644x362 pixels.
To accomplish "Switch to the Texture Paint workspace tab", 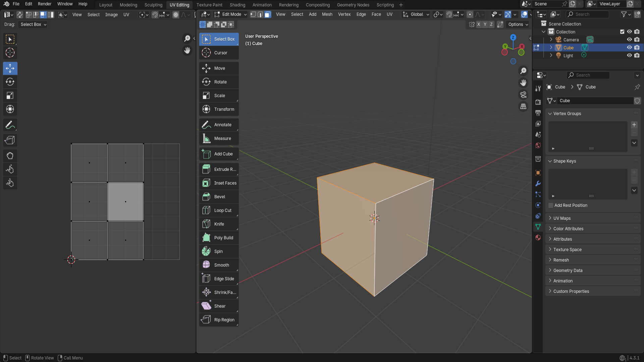I will click(209, 5).
